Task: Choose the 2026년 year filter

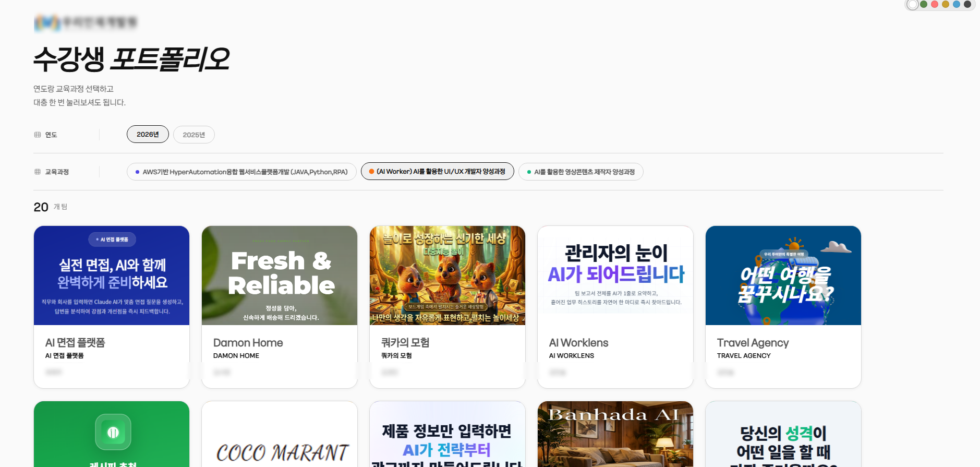Action: pos(148,134)
